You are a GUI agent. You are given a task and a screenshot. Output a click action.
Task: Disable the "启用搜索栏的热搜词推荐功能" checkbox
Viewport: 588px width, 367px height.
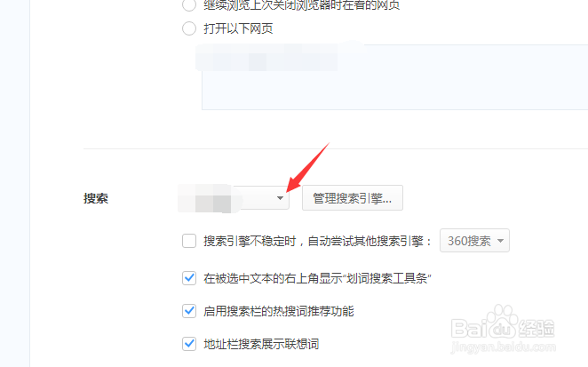click(189, 311)
